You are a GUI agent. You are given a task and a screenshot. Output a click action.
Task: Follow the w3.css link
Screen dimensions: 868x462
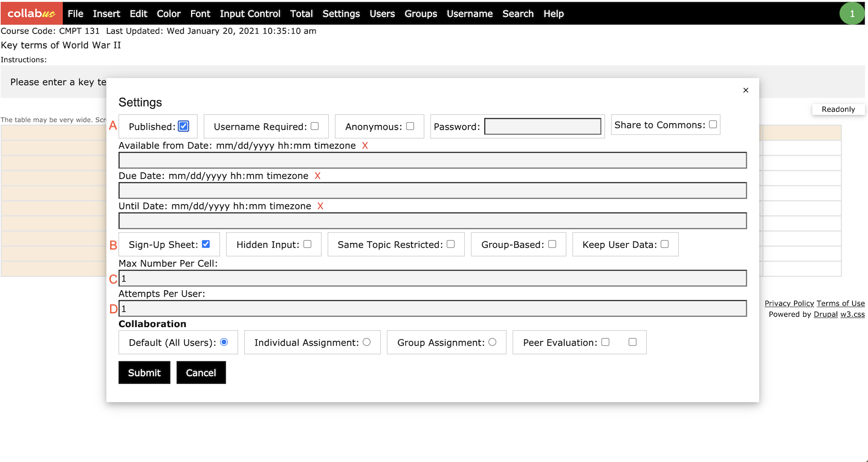852,314
